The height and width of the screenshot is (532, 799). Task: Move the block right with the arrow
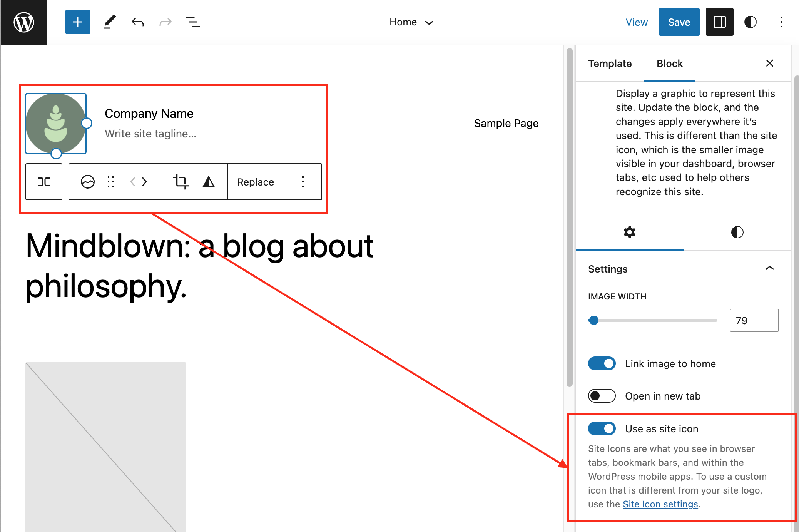click(x=144, y=182)
